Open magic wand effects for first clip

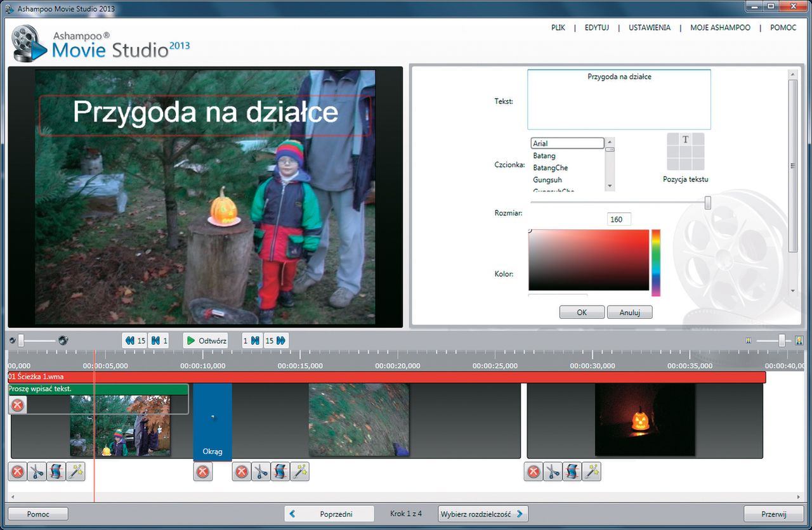click(x=75, y=472)
